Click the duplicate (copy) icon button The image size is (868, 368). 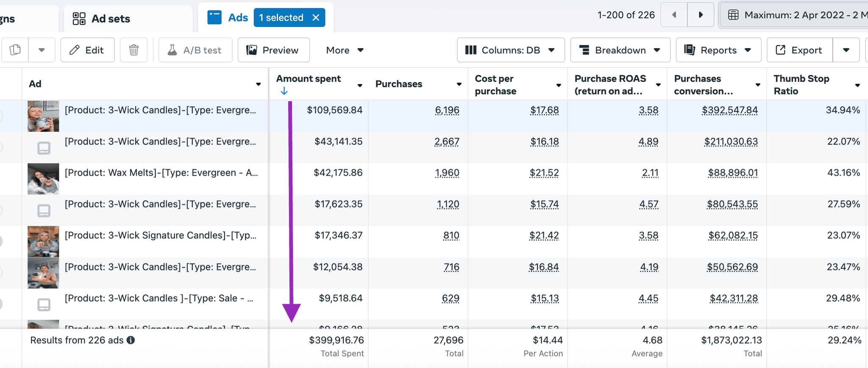[15, 50]
